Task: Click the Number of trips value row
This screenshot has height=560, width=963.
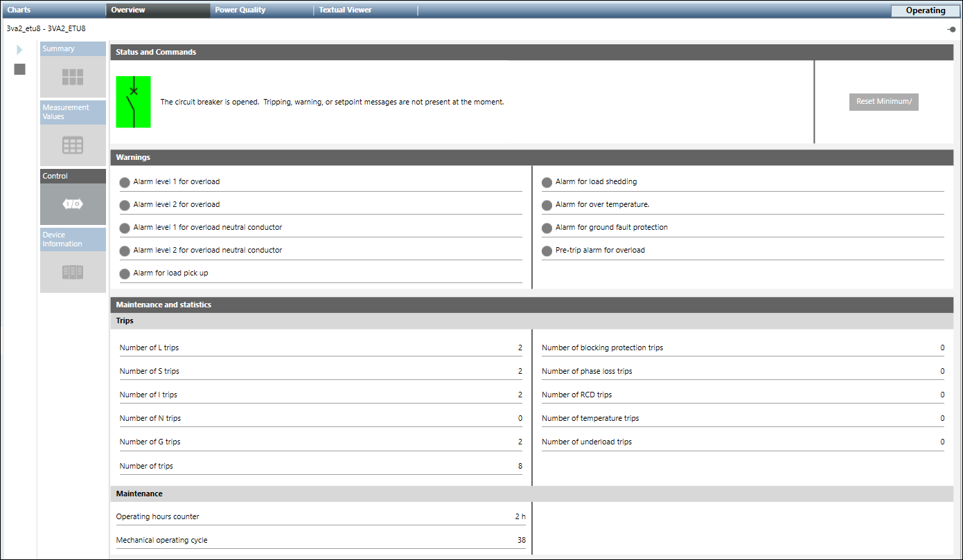Action: pos(321,466)
